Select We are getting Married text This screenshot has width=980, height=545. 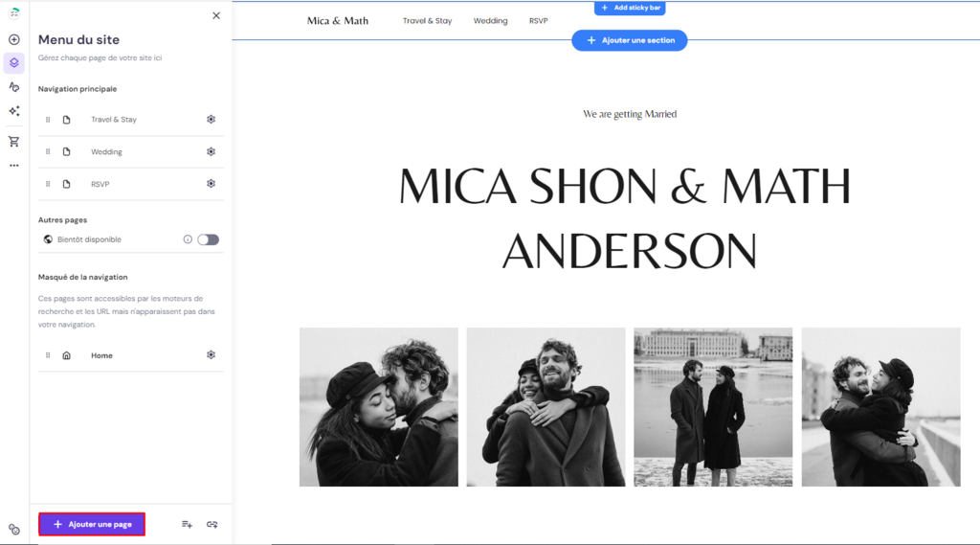point(630,114)
